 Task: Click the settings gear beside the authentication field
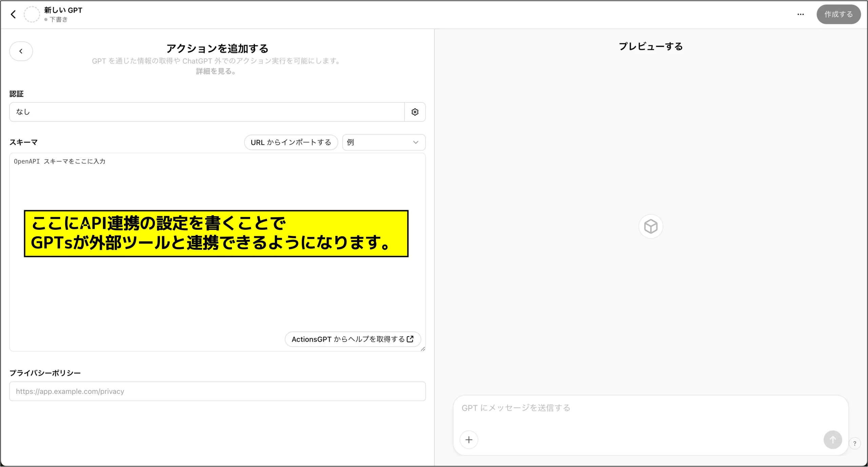(x=415, y=112)
